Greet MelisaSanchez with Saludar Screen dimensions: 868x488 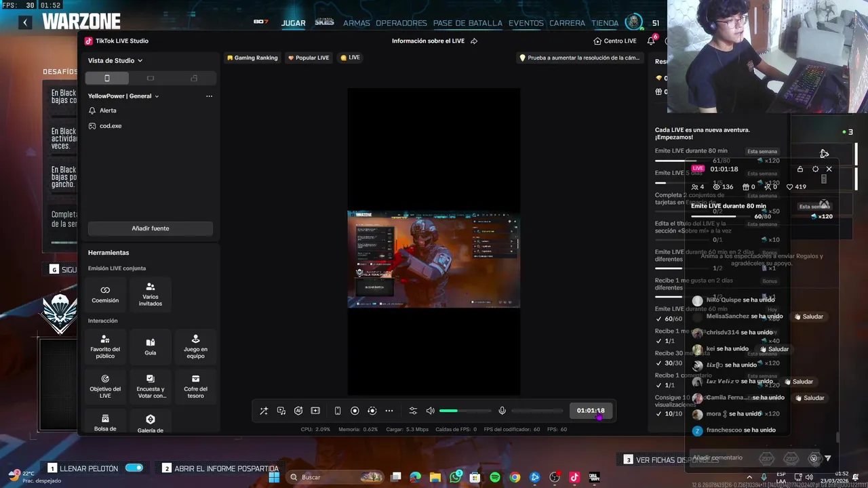(809, 317)
